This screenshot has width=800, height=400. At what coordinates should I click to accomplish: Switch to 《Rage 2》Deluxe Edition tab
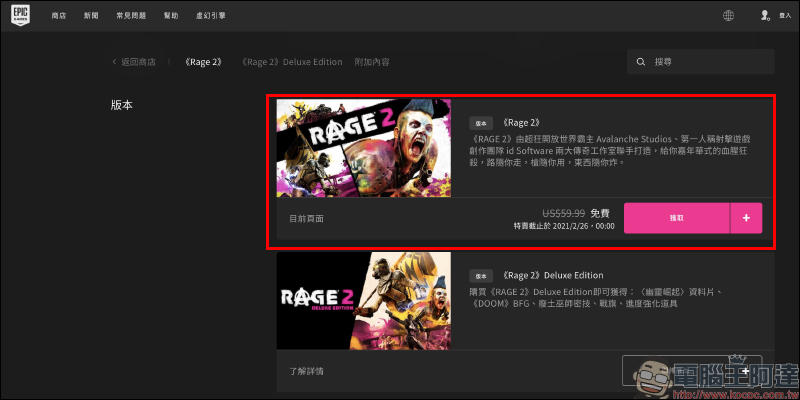pyautogui.click(x=291, y=62)
